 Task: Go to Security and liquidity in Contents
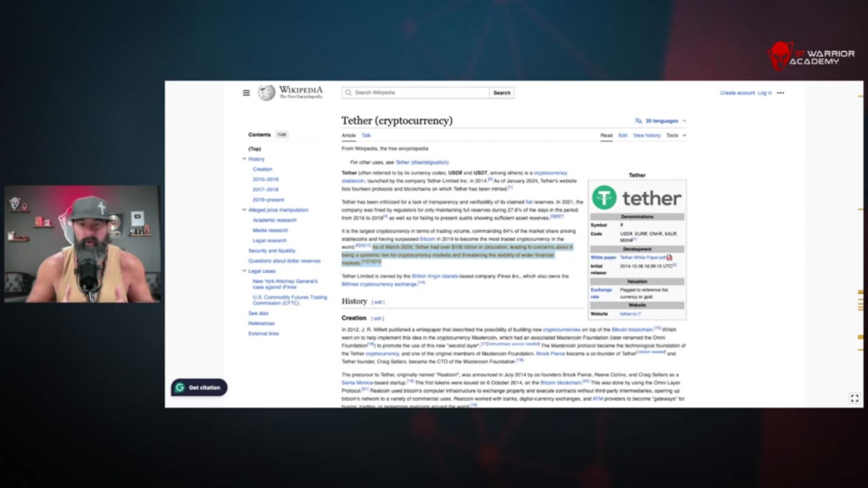[272, 251]
